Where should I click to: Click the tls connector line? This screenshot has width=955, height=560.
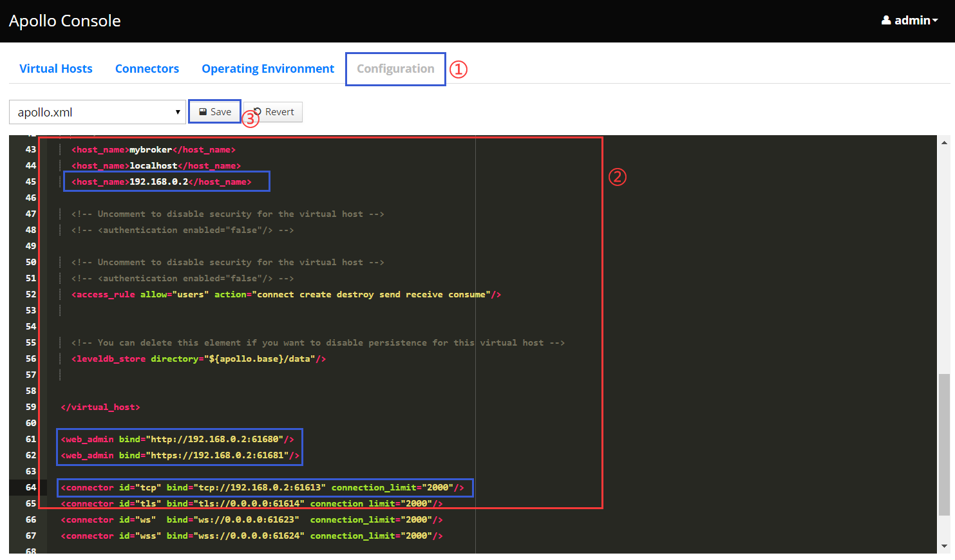point(252,503)
